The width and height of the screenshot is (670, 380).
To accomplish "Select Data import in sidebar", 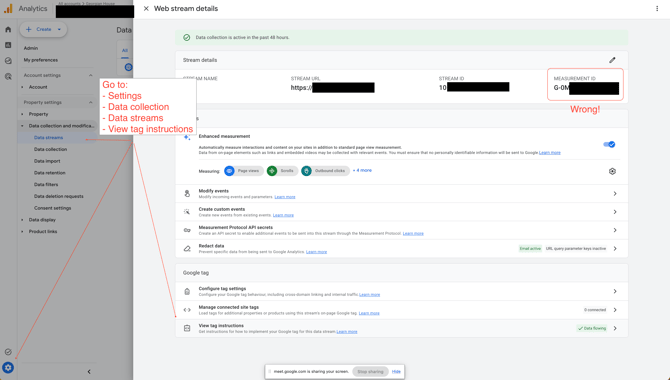I will click(x=47, y=161).
